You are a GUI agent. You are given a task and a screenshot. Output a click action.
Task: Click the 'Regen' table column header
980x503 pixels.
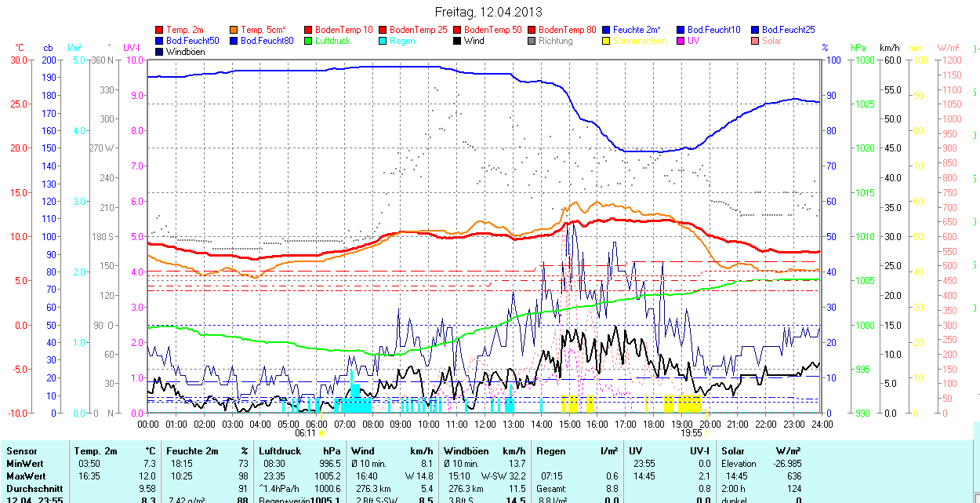[x=551, y=451]
